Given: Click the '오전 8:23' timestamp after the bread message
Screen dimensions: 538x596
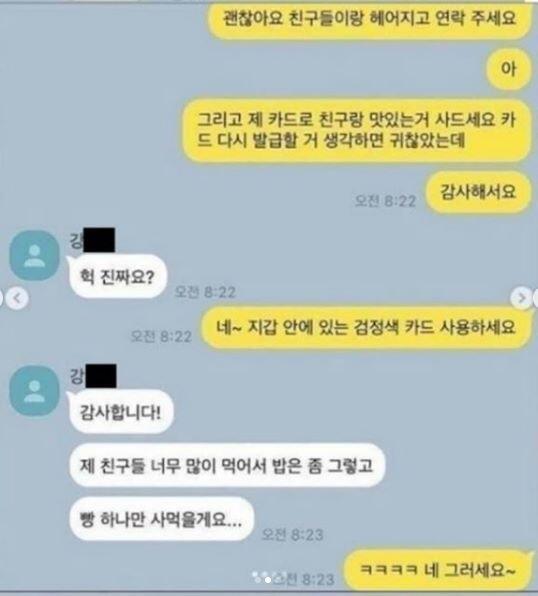Looking at the screenshot, I should (x=292, y=534).
